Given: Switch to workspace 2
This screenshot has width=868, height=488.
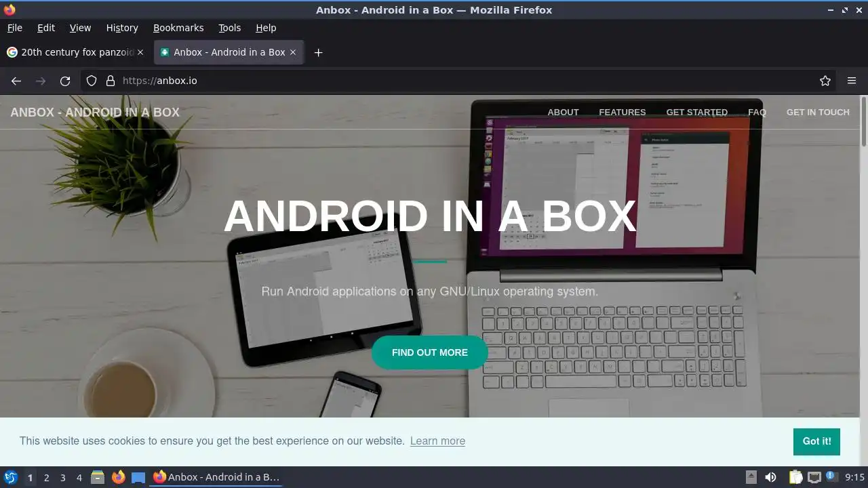Looking at the screenshot, I should tap(46, 478).
